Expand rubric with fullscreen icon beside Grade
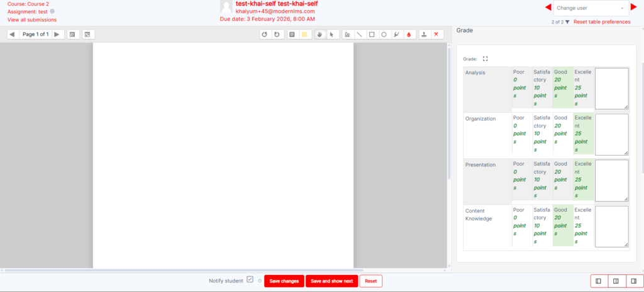Image resolution: width=644 pixels, height=292 pixels. (x=485, y=58)
